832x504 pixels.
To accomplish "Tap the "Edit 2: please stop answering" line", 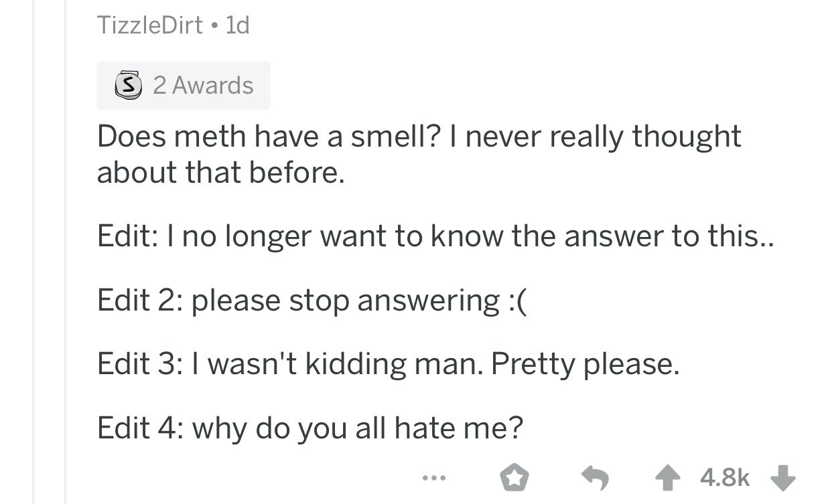I will 312,299.
